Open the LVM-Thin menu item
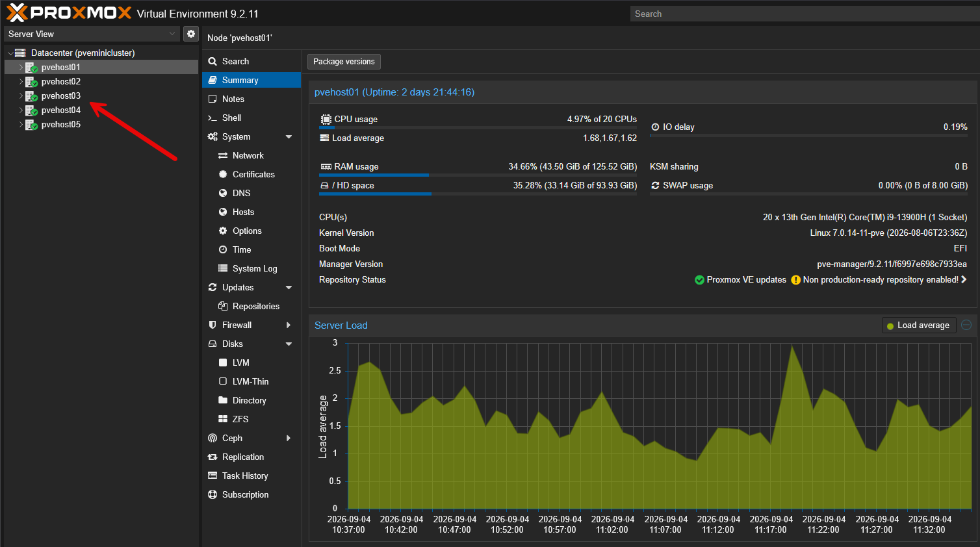980x547 pixels. (x=251, y=381)
